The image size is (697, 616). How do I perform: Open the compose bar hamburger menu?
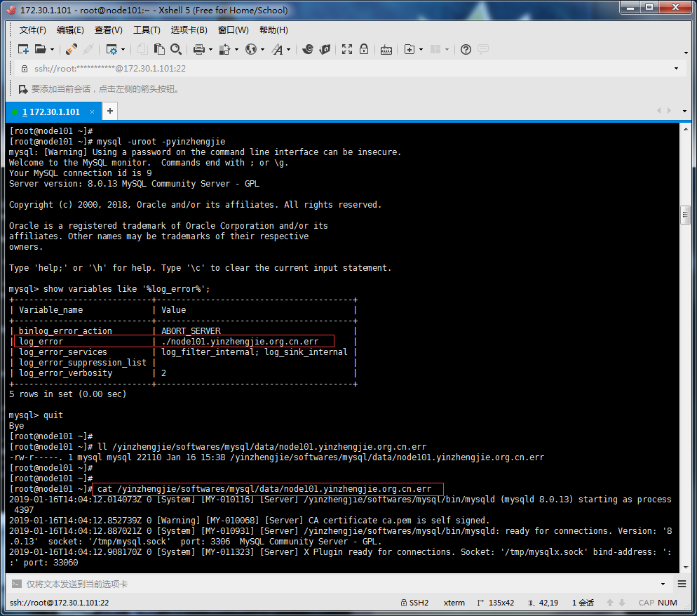coord(682,584)
